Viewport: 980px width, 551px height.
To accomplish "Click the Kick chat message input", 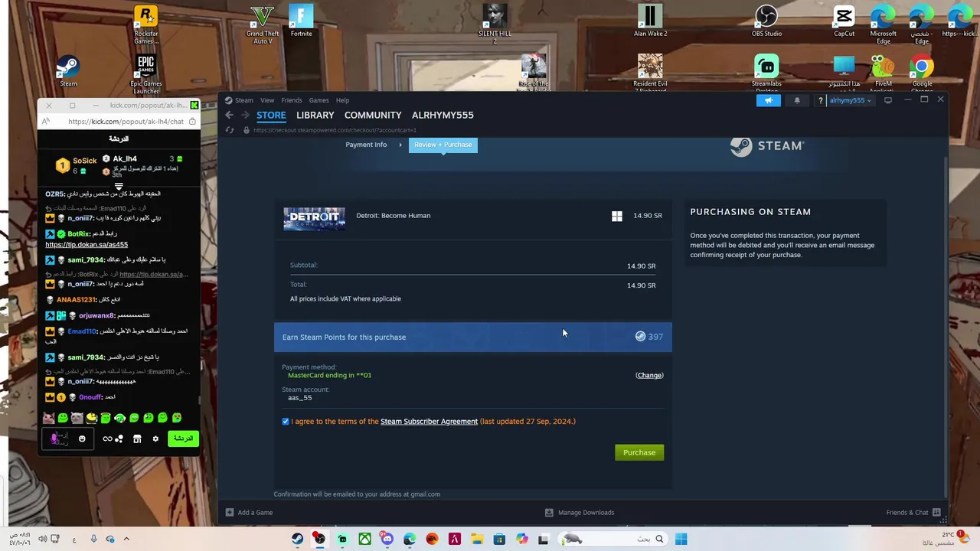I will 67,439.
